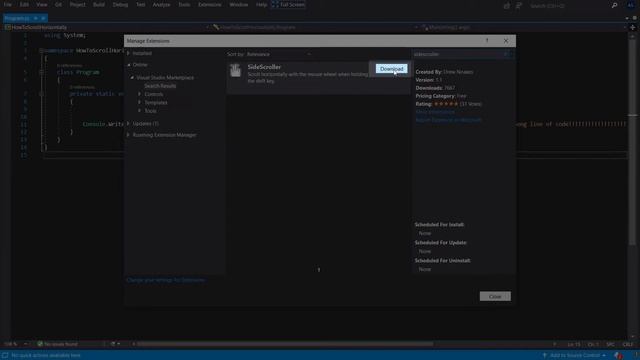This screenshot has width=640, height=360.
Task: Open the File menu
Action: [x=8, y=5]
